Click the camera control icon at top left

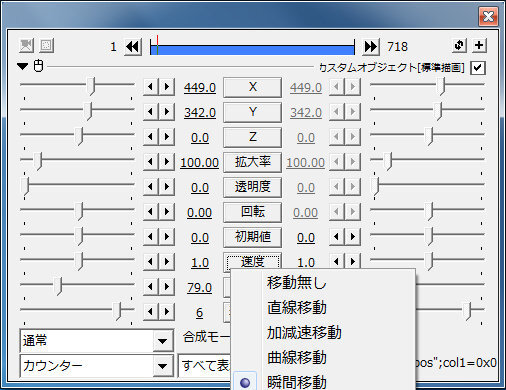coord(26,45)
